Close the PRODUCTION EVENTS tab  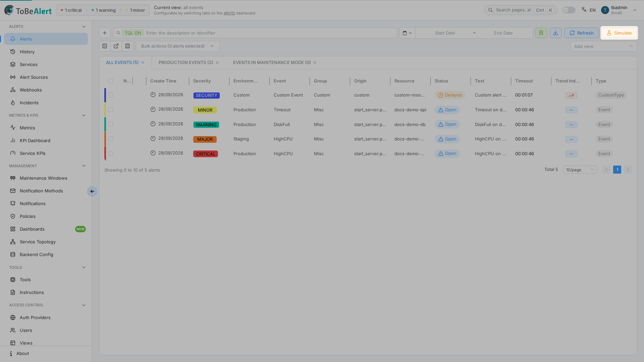coord(217,63)
